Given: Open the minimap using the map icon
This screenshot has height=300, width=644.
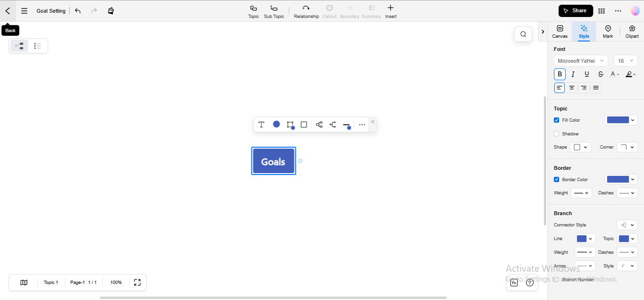Looking at the screenshot, I should tap(24, 282).
